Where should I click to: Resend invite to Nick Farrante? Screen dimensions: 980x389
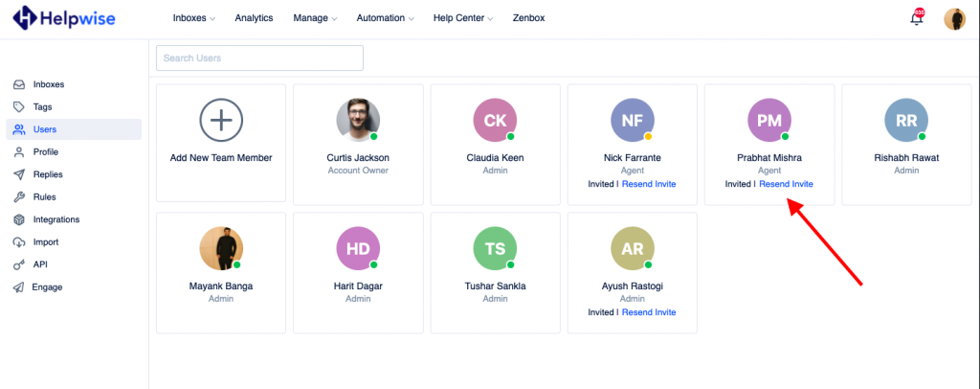tap(649, 184)
